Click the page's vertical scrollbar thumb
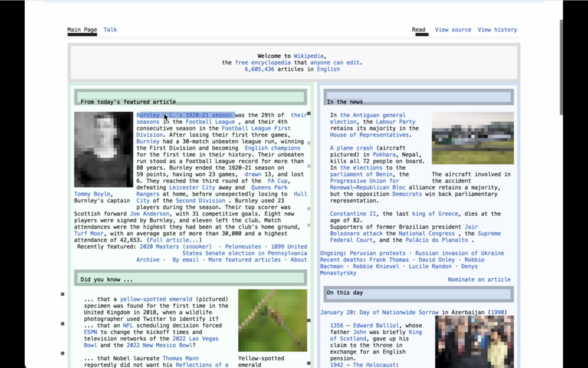The width and height of the screenshot is (588, 368). (x=561, y=67)
